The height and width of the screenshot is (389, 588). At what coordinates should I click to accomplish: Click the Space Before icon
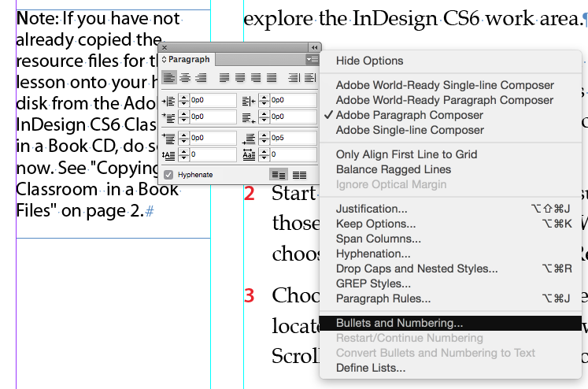tap(168, 139)
